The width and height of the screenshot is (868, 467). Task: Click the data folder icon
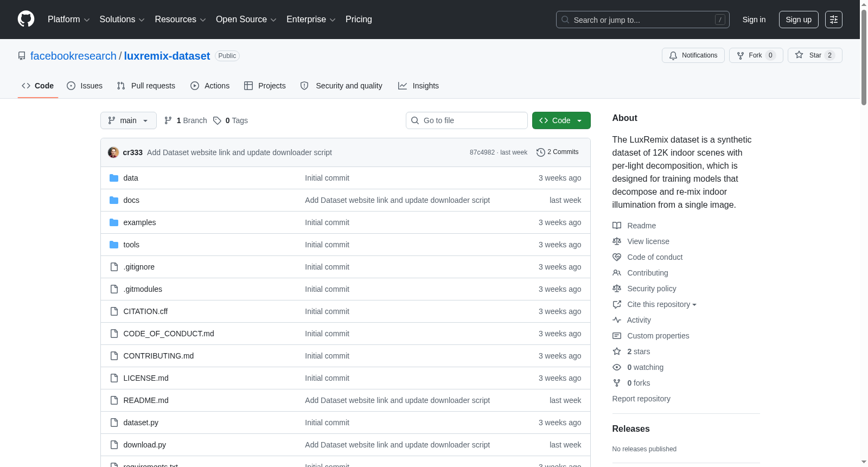(x=114, y=178)
